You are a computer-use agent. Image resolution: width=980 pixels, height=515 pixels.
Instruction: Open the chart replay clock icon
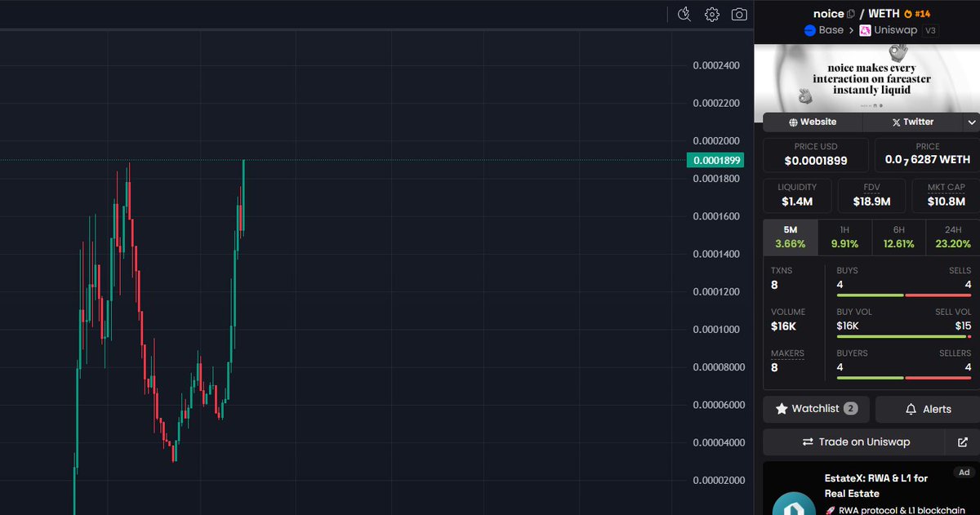tap(685, 14)
